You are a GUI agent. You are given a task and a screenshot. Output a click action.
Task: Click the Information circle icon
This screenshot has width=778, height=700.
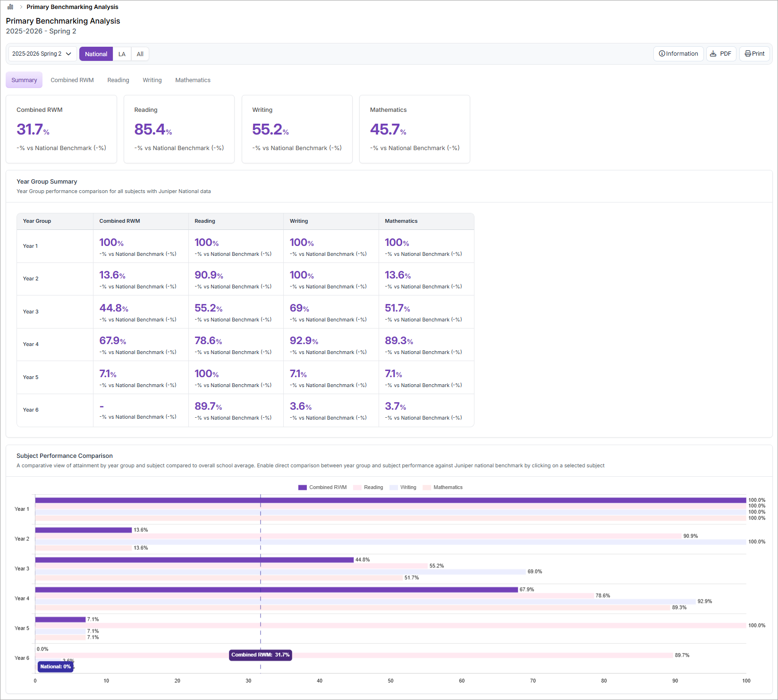pyautogui.click(x=662, y=54)
